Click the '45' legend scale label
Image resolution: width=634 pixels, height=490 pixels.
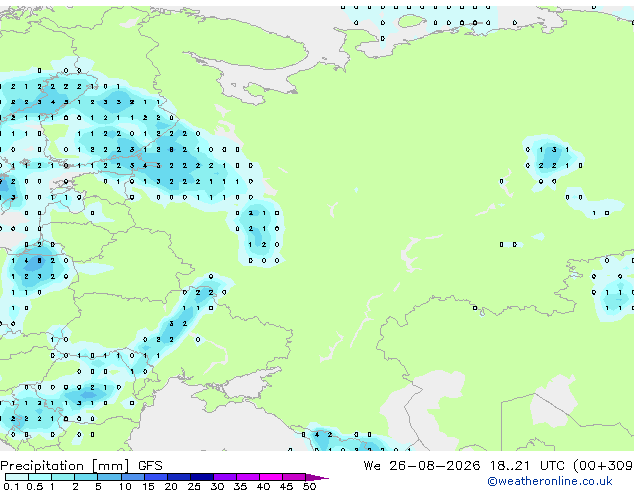[286, 486]
